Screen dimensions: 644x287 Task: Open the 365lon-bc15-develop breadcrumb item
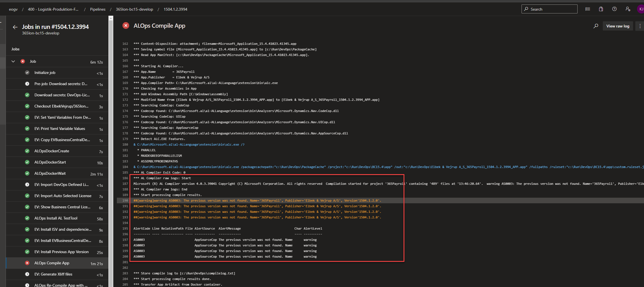(x=135, y=9)
